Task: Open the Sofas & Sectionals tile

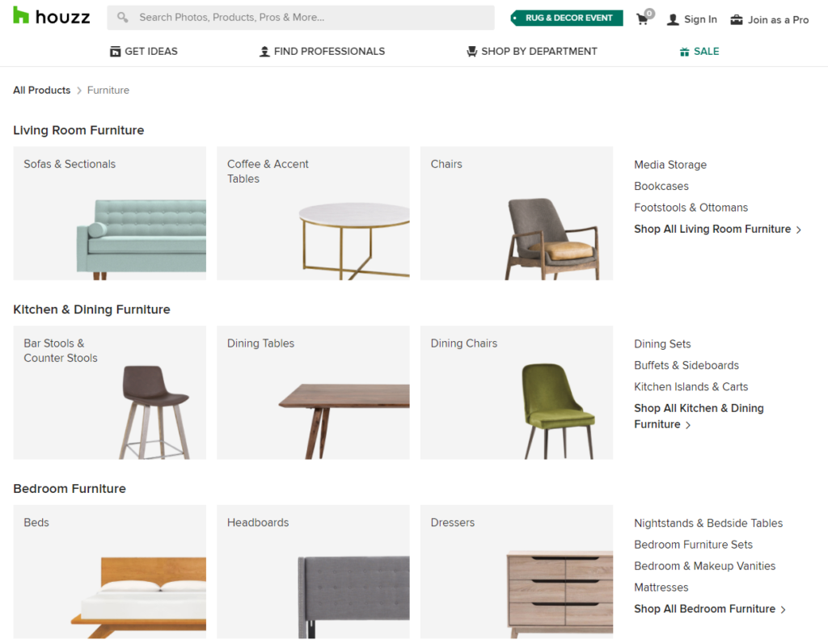Action: (110, 213)
